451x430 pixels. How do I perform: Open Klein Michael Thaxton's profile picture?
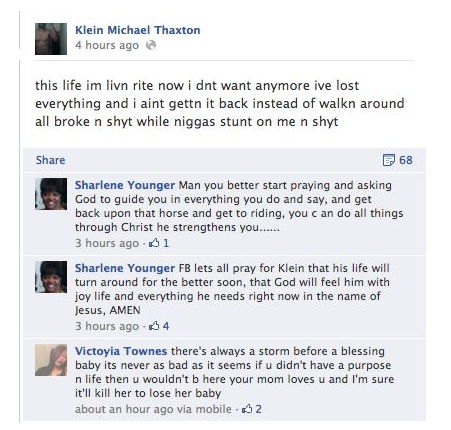(51, 39)
